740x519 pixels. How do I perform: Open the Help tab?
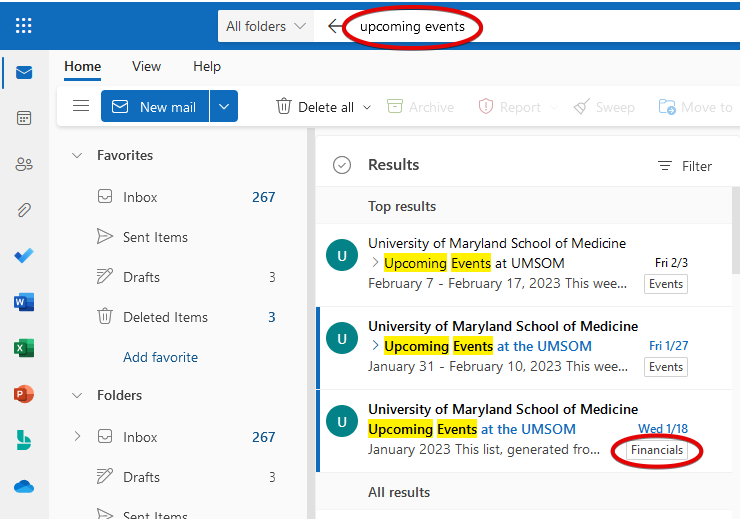click(x=207, y=66)
